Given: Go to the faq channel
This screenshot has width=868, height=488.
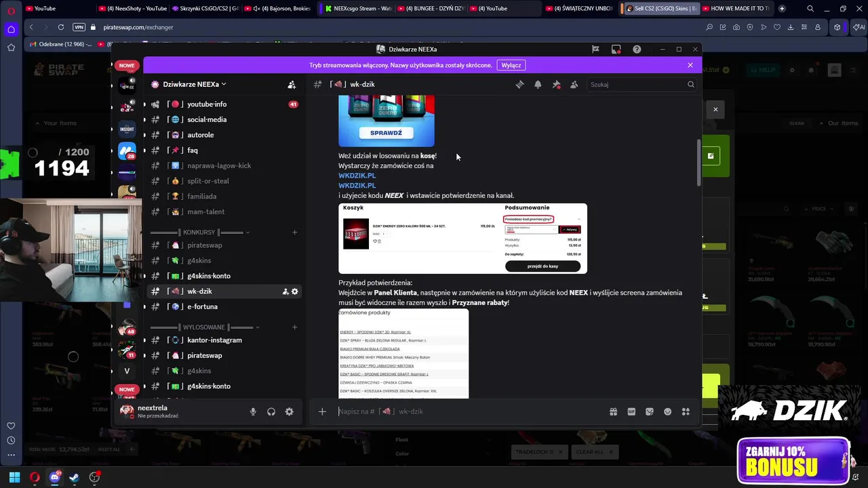Looking at the screenshot, I should [224, 150].
